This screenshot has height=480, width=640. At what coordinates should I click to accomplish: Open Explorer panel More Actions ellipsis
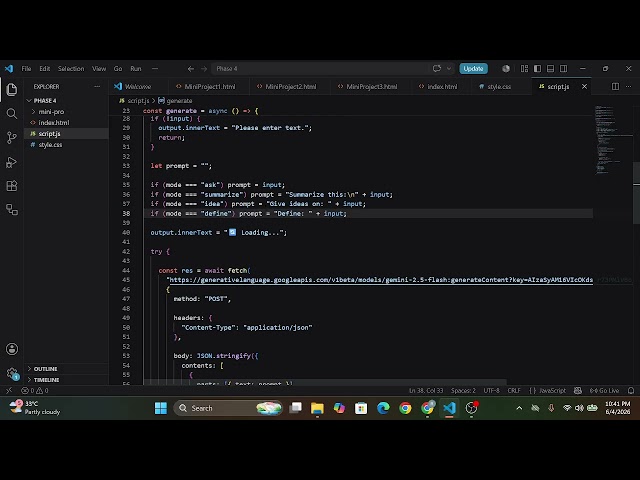[x=97, y=87]
